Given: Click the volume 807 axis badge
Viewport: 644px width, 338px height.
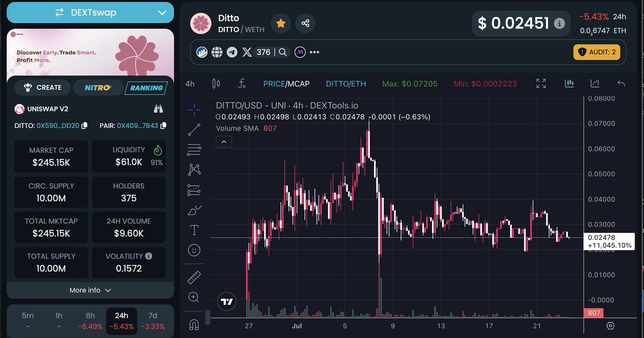Looking at the screenshot, I should tap(593, 313).
